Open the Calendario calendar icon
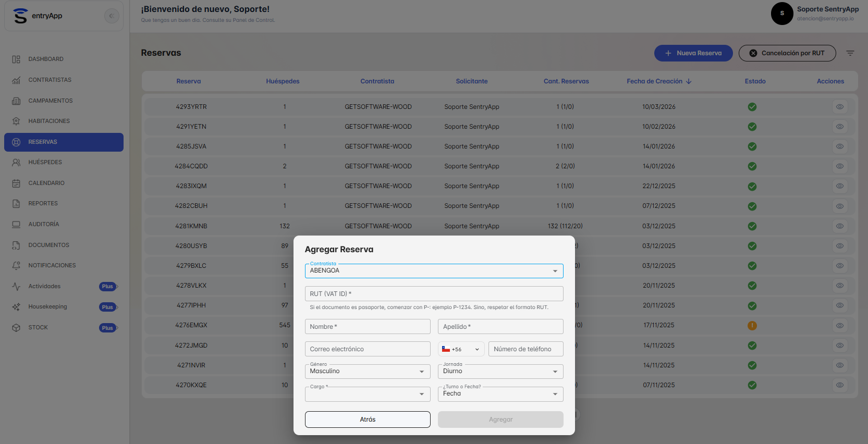 point(16,183)
